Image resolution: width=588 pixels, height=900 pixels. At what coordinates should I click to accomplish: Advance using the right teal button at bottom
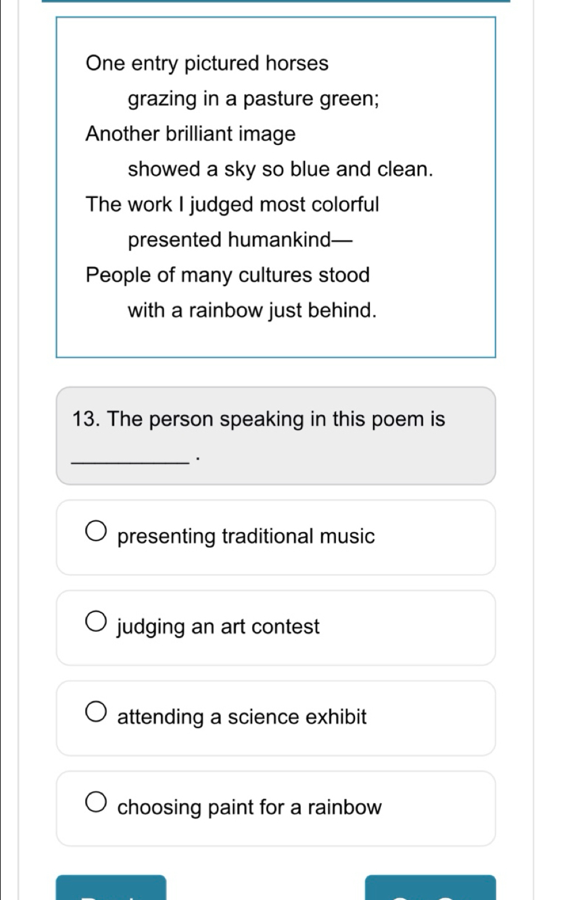[x=430, y=888]
